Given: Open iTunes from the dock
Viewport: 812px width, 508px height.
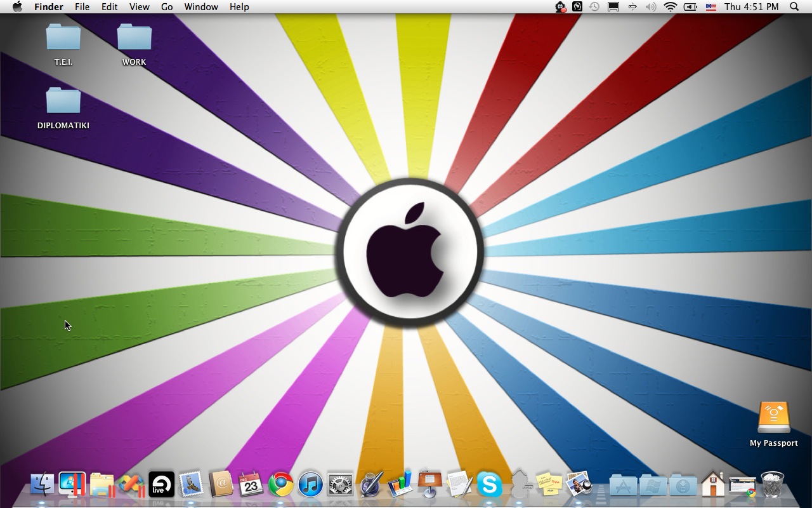Looking at the screenshot, I should (310, 485).
